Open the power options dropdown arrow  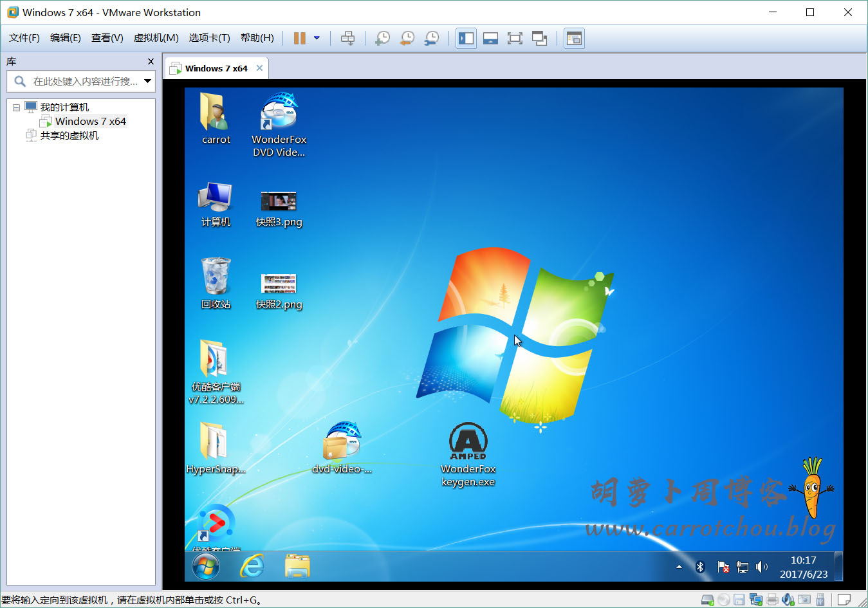coord(317,39)
